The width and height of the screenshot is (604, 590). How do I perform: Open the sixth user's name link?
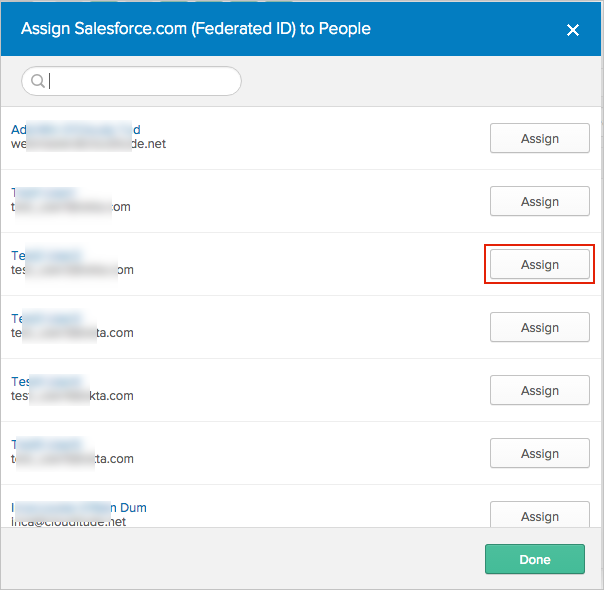coord(45,444)
